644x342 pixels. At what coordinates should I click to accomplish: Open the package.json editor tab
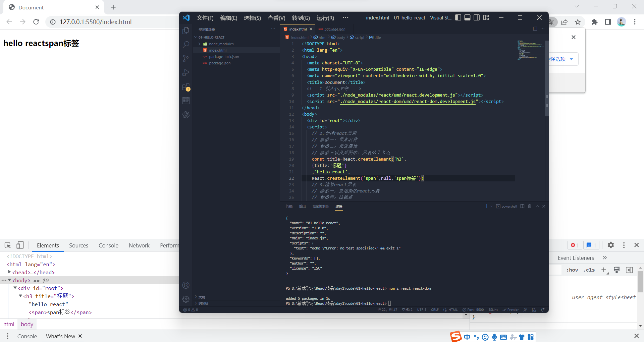(x=334, y=29)
